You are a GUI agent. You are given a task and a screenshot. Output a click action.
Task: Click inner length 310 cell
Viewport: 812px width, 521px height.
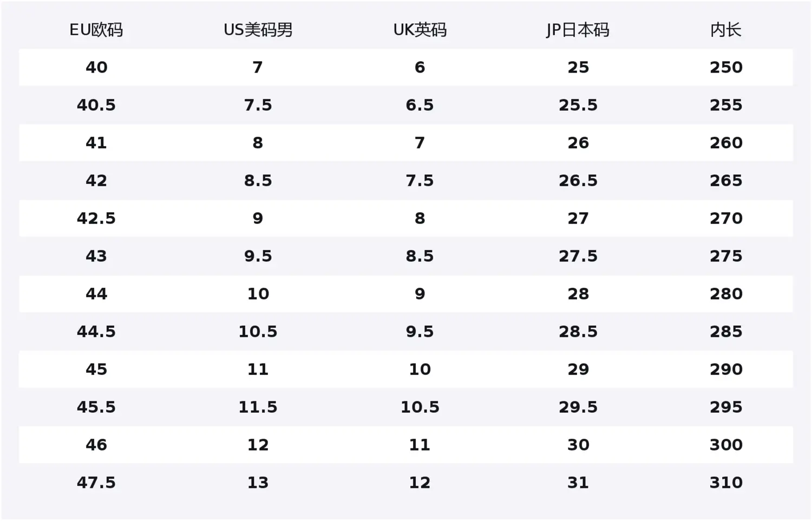pyautogui.click(x=726, y=483)
